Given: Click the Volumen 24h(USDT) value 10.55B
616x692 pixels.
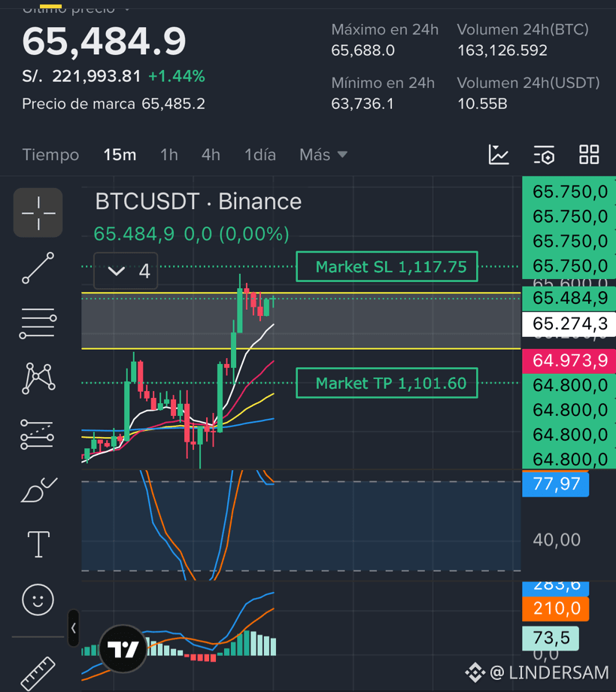Looking at the screenshot, I should tap(482, 104).
